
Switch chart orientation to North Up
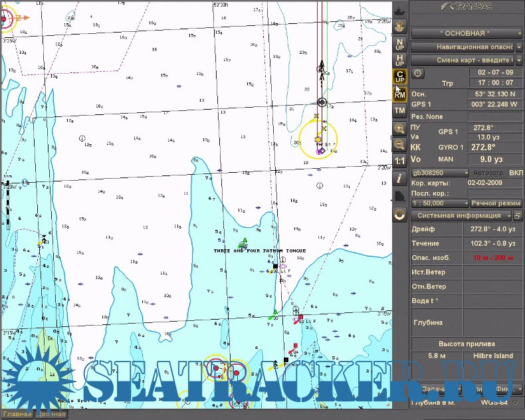399,45
